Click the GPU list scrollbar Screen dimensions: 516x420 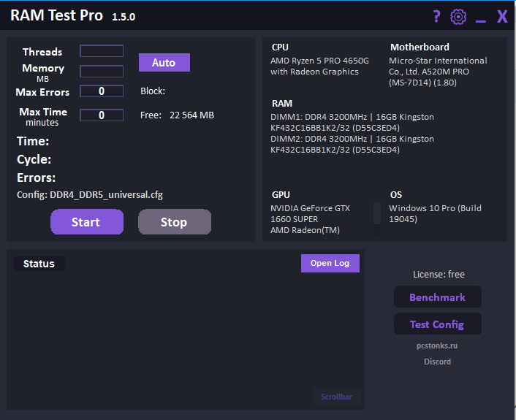(377, 218)
